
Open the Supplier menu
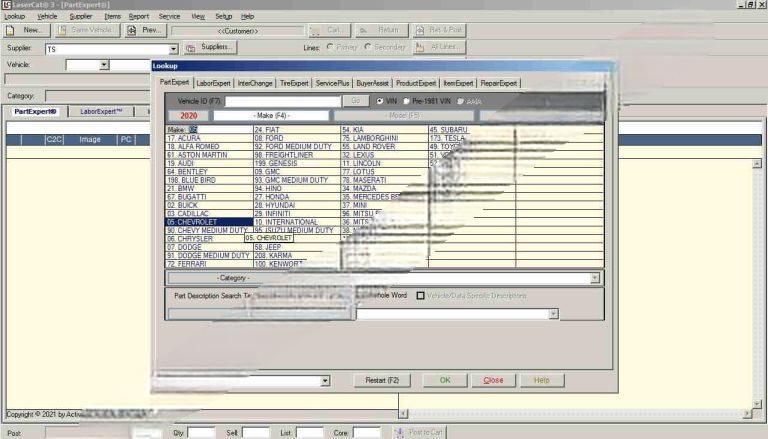[x=80, y=16]
